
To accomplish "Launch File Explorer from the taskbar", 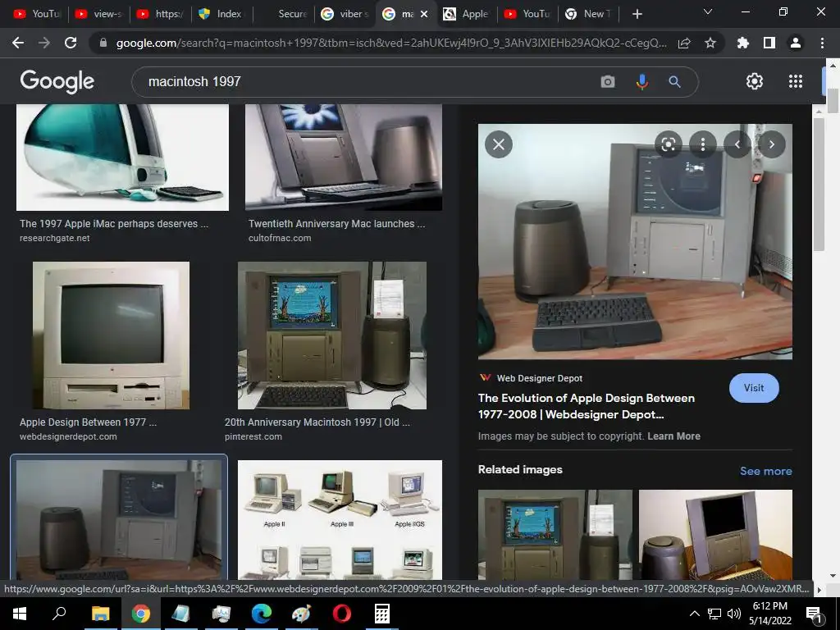I will (x=100, y=614).
